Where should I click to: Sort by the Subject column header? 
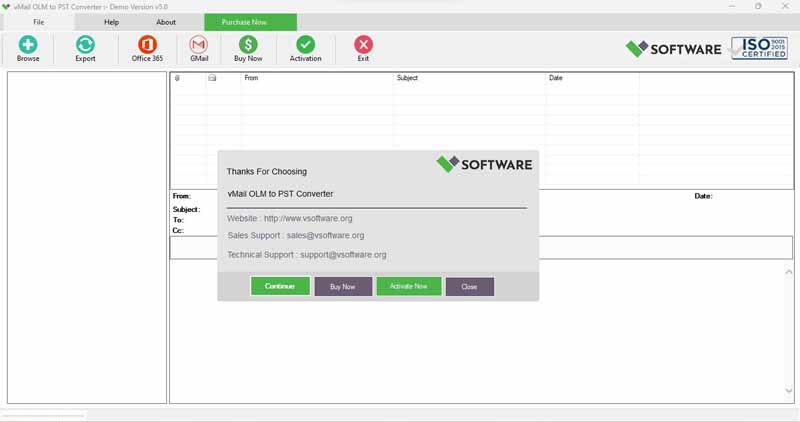407,78
